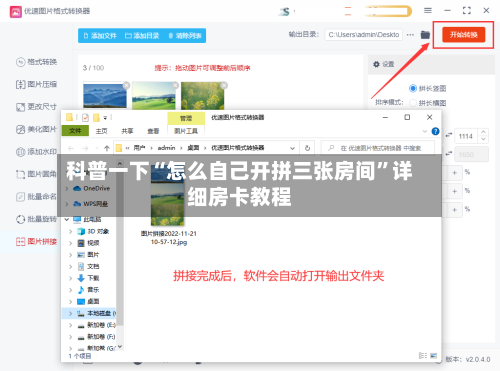Open the 添加水印 sidebar section
This screenshot has height=371, width=500.
click(36, 152)
